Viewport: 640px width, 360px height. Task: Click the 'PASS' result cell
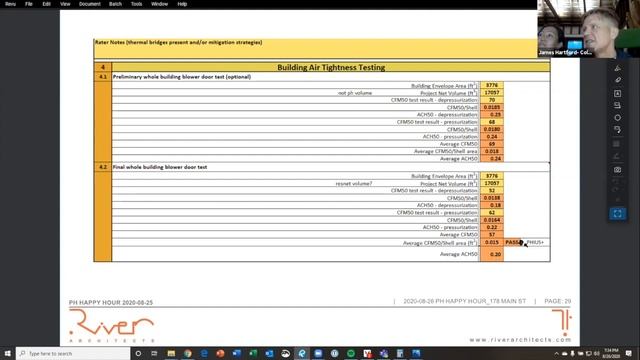point(514,242)
